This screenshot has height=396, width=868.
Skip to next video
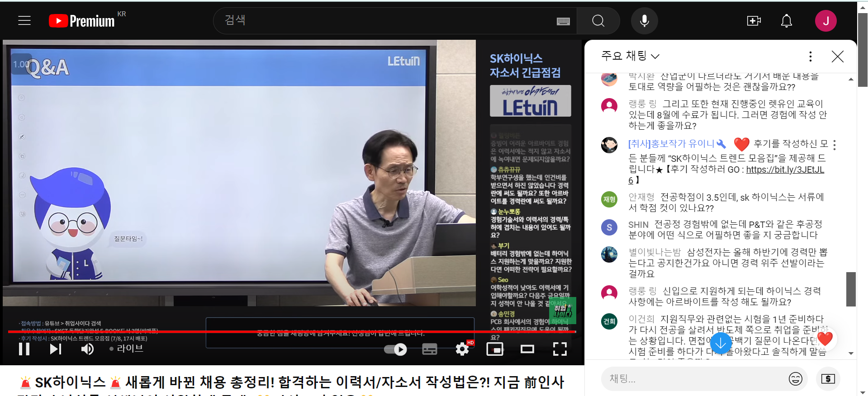point(56,349)
